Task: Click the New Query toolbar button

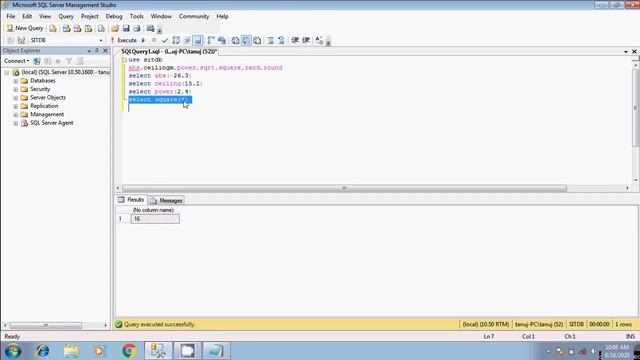Action: point(25,28)
